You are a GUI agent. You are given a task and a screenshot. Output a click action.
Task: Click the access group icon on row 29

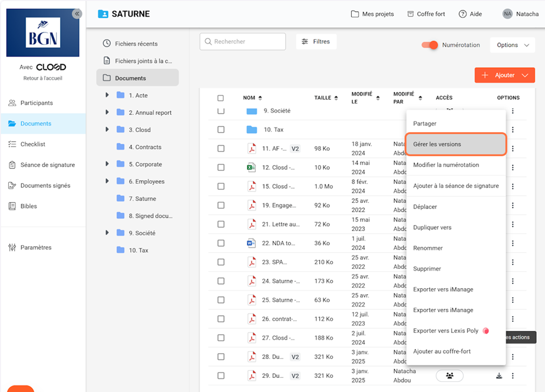coord(450,375)
